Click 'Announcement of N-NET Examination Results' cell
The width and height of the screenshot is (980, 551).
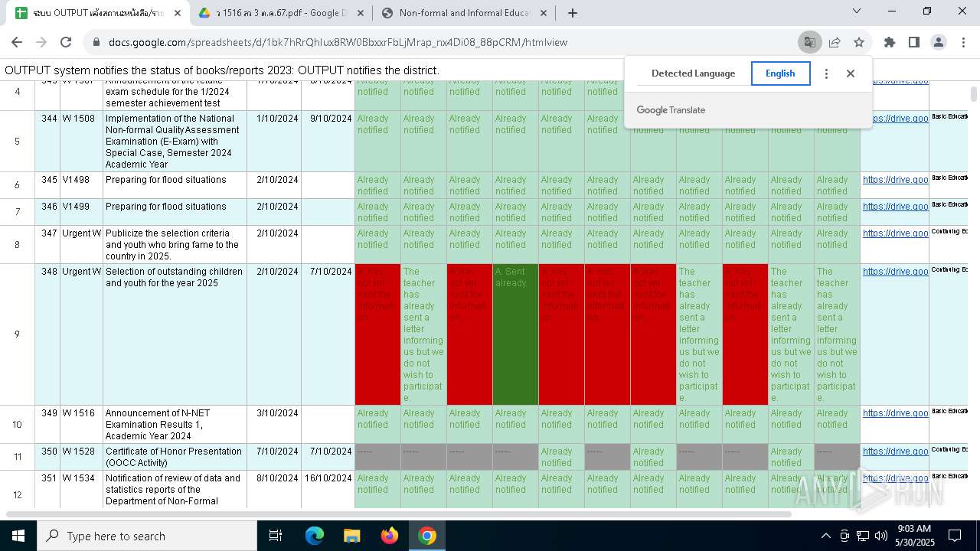175,425
